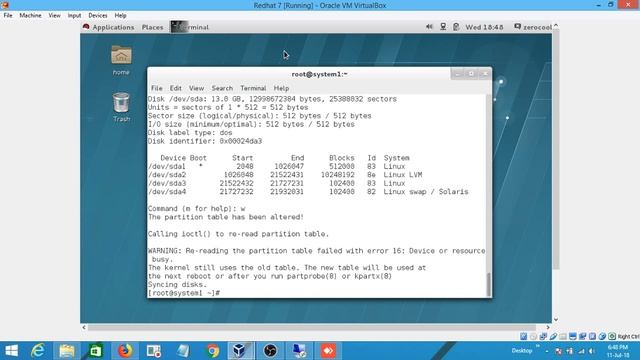
Task: Open the VirtualBox File menu
Action: (x=8, y=16)
